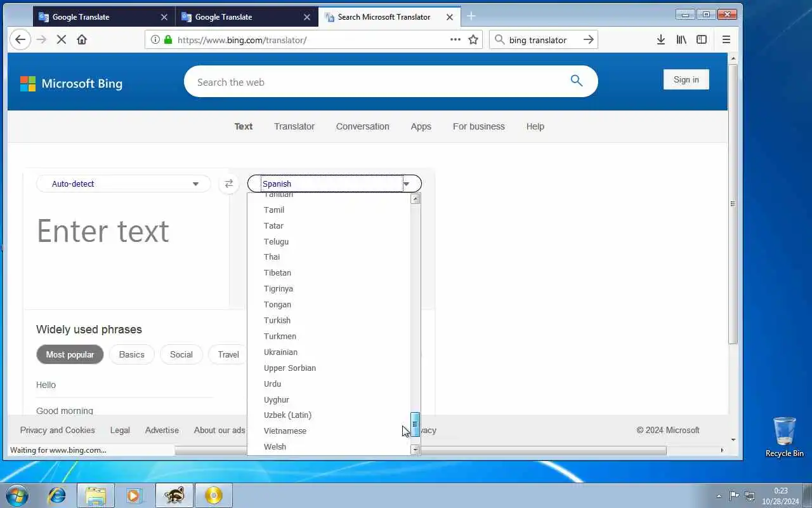The image size is (812, 508).
Task: Open a new browser tab with plus
Action: tap(471, 17)
